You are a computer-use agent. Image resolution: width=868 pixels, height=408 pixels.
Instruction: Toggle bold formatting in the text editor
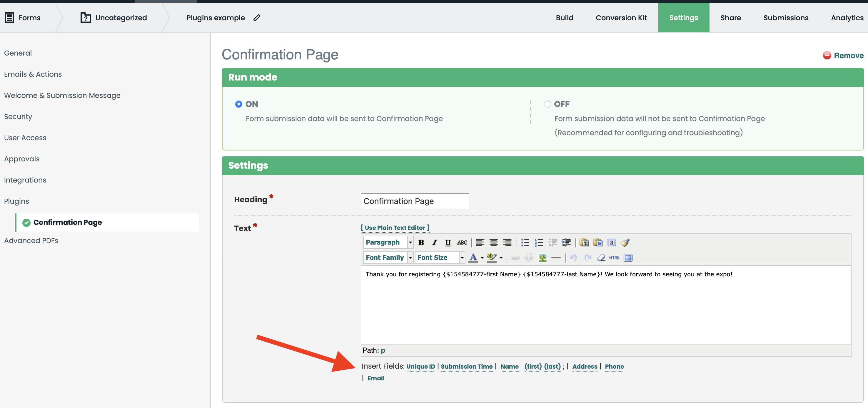pos(422,243)
